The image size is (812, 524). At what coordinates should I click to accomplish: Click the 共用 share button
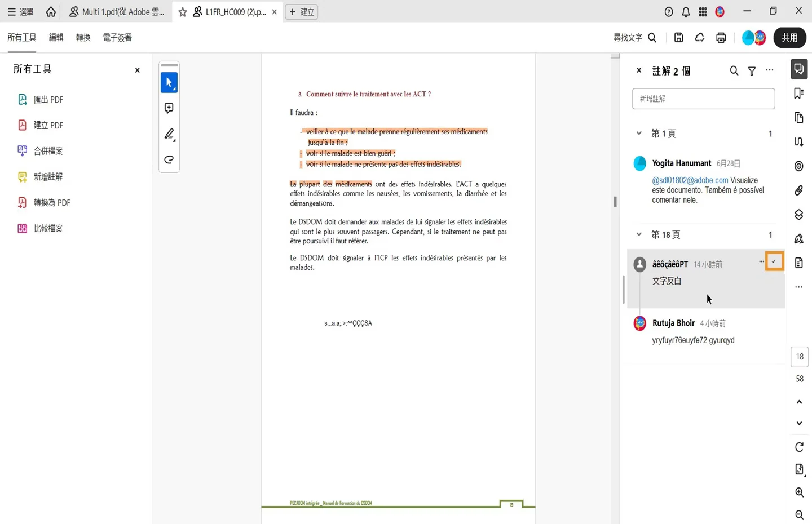click(789, 38)
